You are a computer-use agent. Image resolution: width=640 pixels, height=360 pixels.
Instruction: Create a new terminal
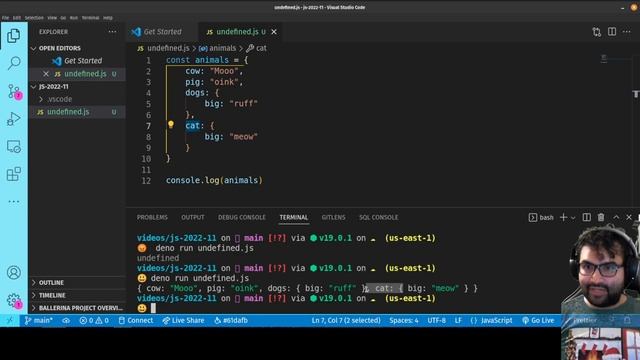coord(563,218)
